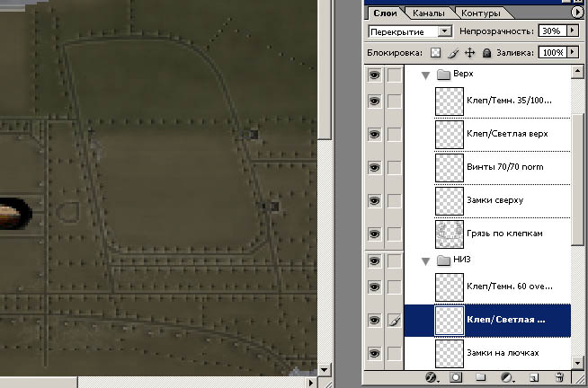
Task: Click Замки сверху layer thumbnail
Action: point(450,201)
